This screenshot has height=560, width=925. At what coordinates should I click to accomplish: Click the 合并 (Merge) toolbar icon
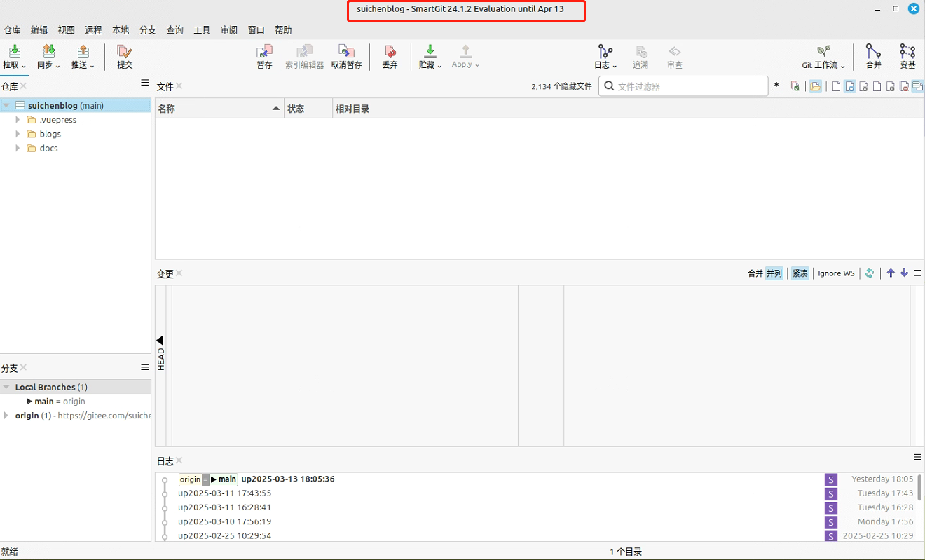[873, 56]
